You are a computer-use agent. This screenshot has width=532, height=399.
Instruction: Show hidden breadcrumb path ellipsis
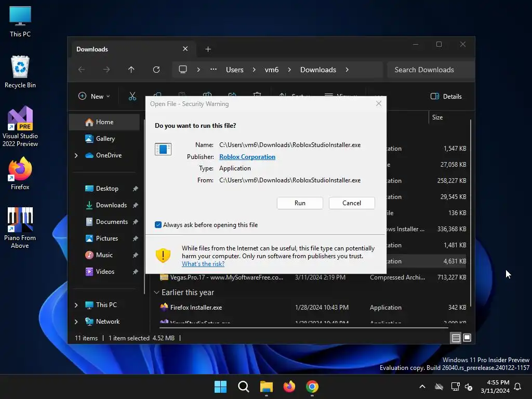[213, 69]
